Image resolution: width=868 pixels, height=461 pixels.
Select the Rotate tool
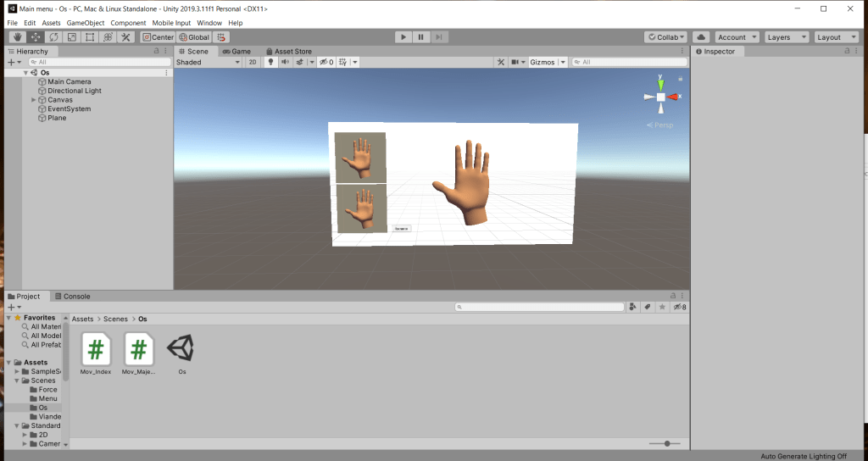click(53, 37)
